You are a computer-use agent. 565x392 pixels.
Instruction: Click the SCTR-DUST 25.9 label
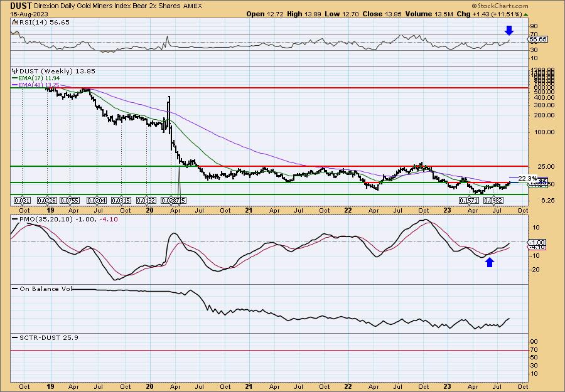[48, 337]
